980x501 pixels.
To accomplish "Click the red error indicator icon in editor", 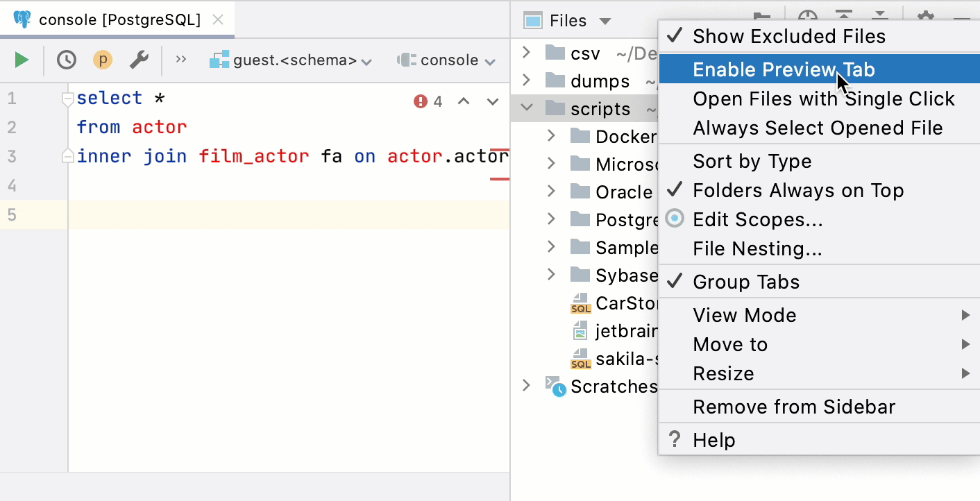I will 421,102.
